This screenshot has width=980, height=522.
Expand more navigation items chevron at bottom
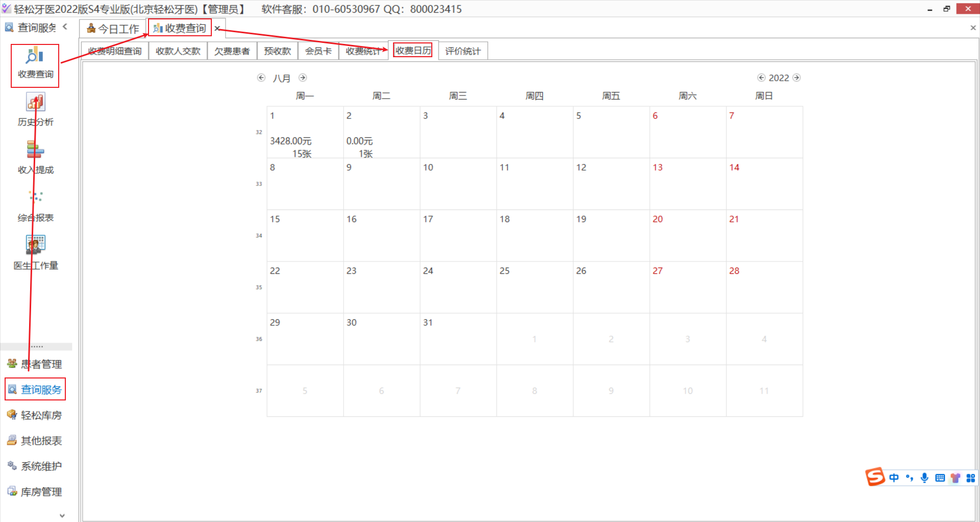coord(62,515)
